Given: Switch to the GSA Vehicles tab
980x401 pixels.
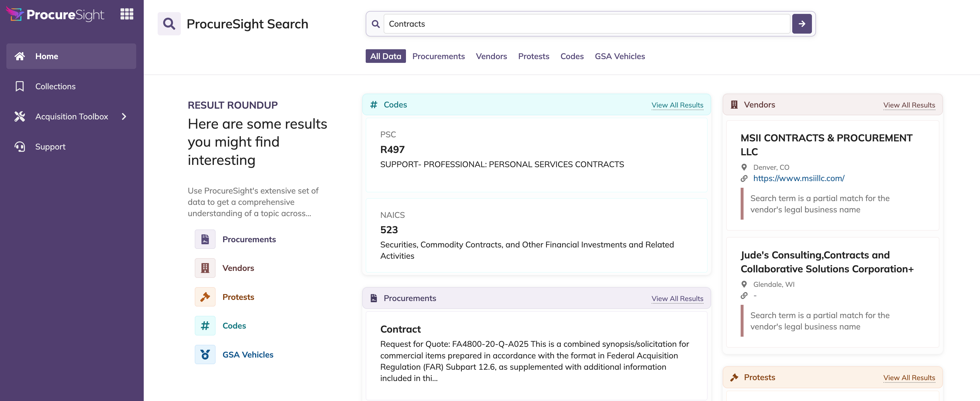Looking at the screenshot, I should point(620,56).
